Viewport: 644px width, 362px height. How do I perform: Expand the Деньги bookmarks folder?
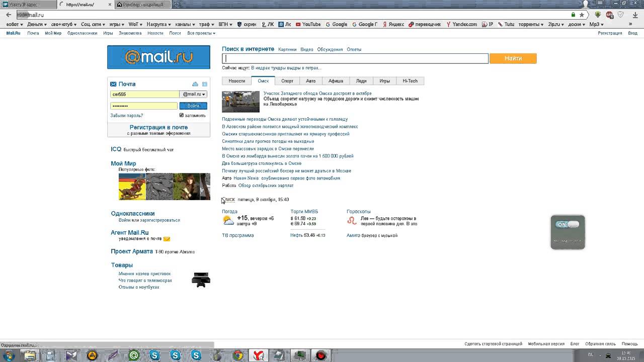pos(36,24)
